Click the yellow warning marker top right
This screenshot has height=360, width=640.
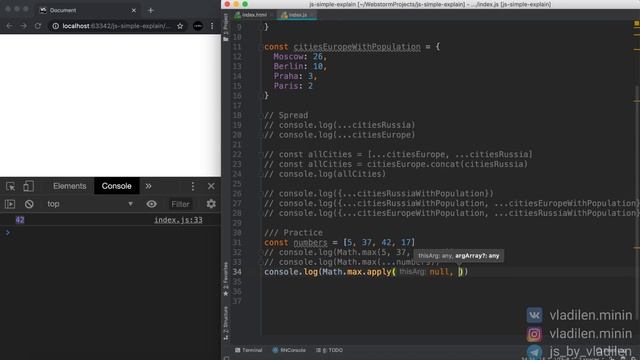[x=636, y=24]
